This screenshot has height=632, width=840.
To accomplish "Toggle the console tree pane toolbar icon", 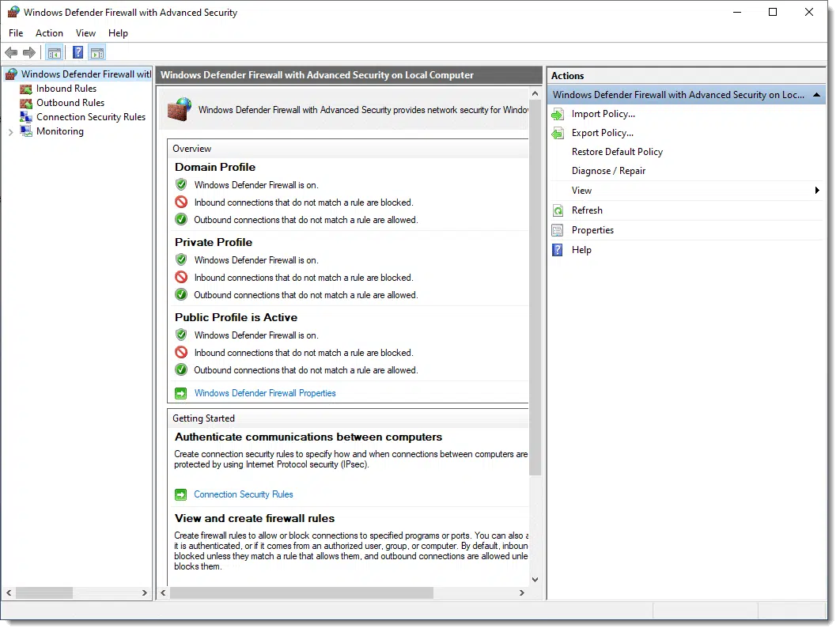I will click(x=54, y=52).
